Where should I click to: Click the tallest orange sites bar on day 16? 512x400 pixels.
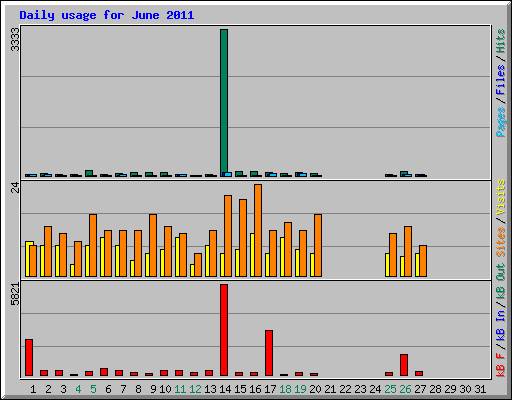click(258, 230)
